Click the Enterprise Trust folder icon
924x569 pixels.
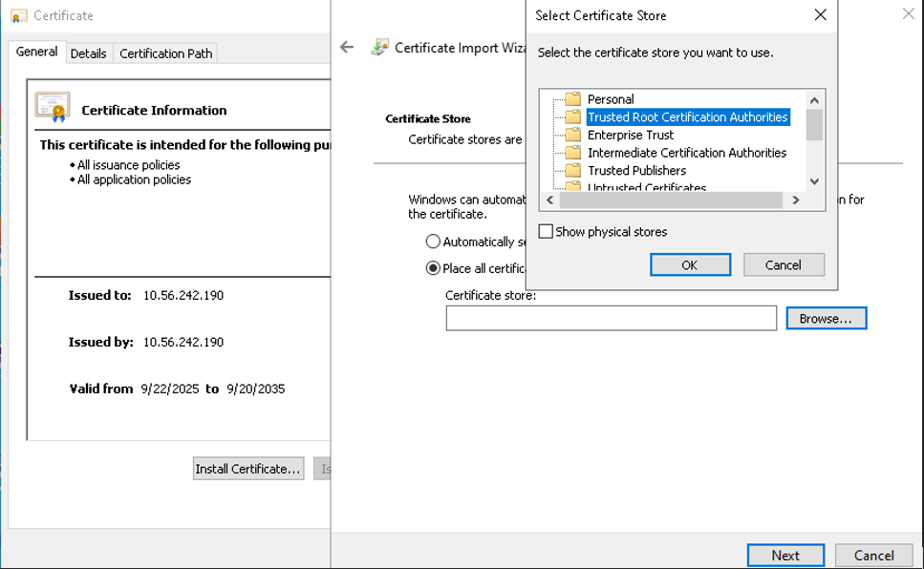(573, 135)
